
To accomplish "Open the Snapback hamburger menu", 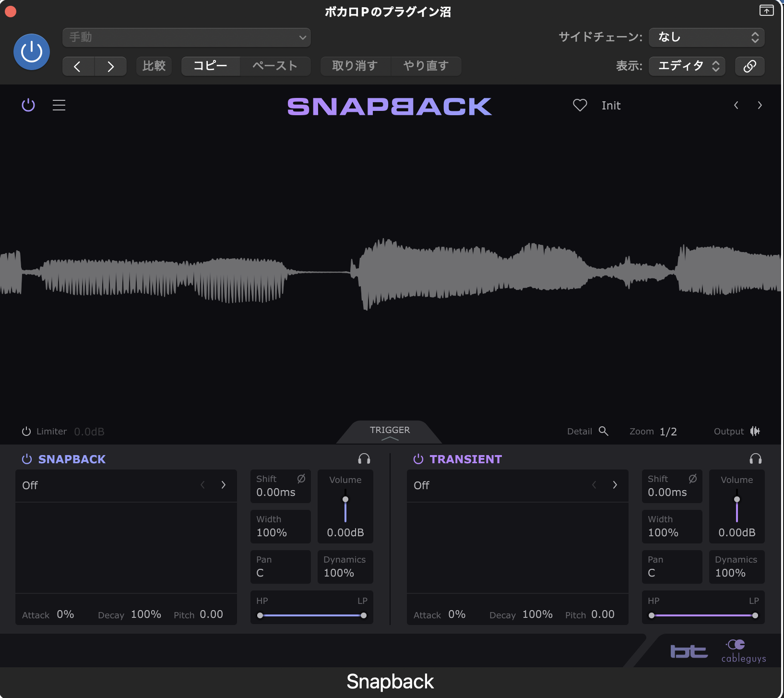I will (59, 105).
